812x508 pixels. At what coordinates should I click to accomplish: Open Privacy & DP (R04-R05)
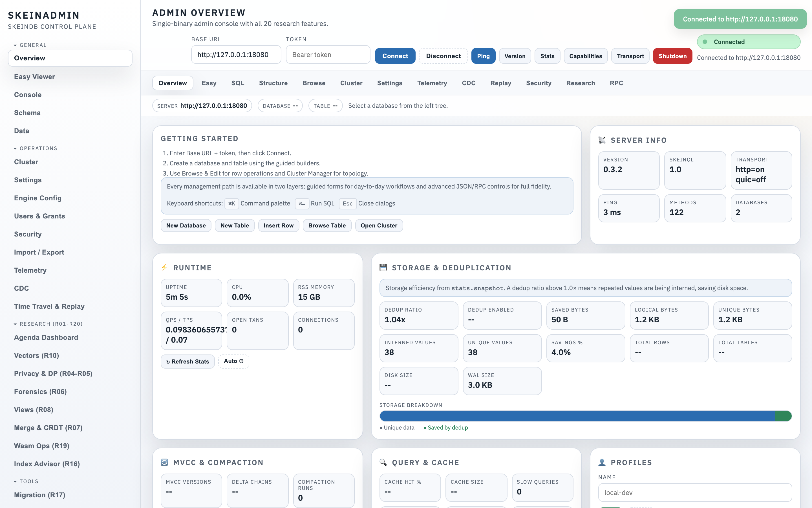[x=70, y=374]
